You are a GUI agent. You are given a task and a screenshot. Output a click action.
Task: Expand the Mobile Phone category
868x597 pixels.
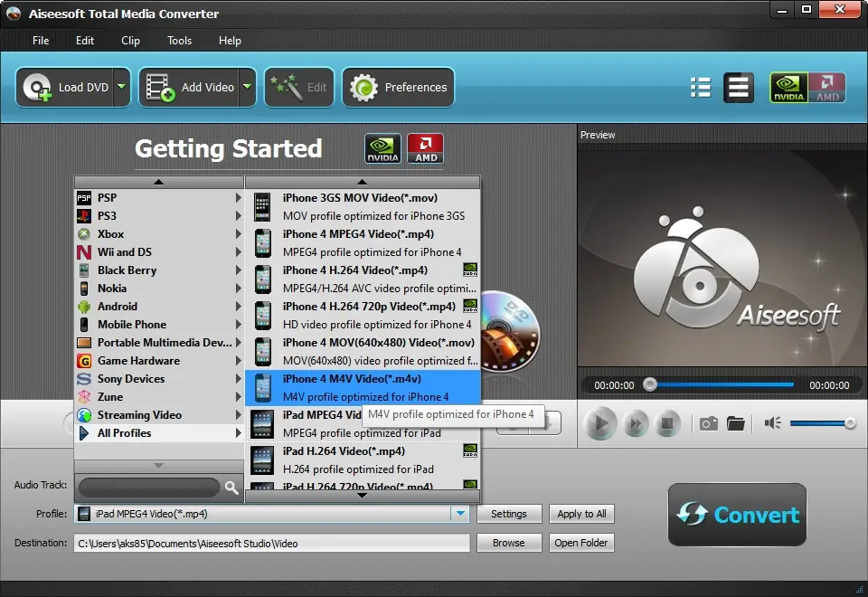tap(238, 325)
